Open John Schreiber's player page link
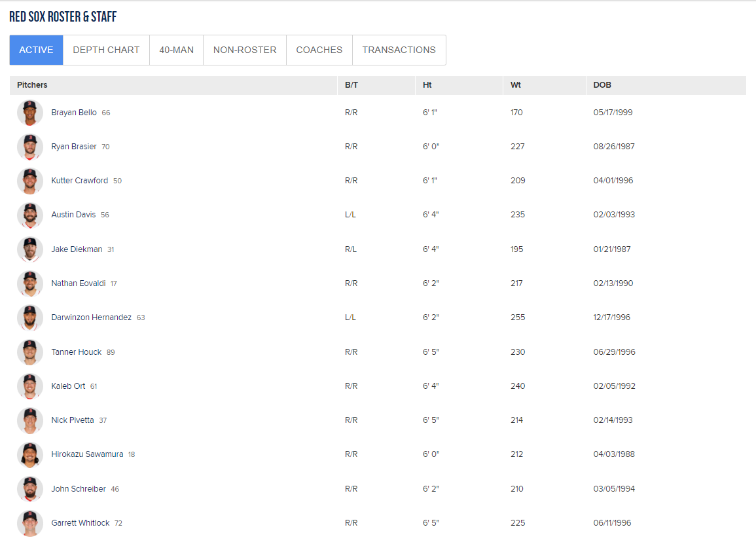The image size is (756, 544). coord(79,489)
